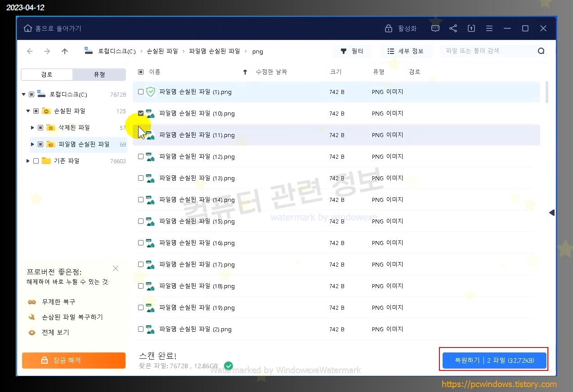Select the row 파일명 손실된 파일 (18).png
Viewport: 573px width, 392px height.
[x=336, y=286]
